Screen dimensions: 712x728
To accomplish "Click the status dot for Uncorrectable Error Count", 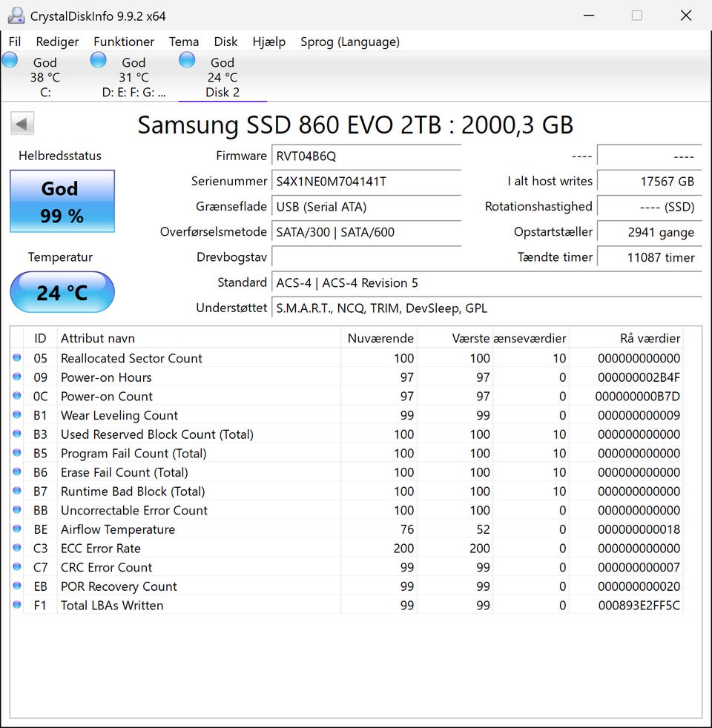I will (x=17, y=510).
